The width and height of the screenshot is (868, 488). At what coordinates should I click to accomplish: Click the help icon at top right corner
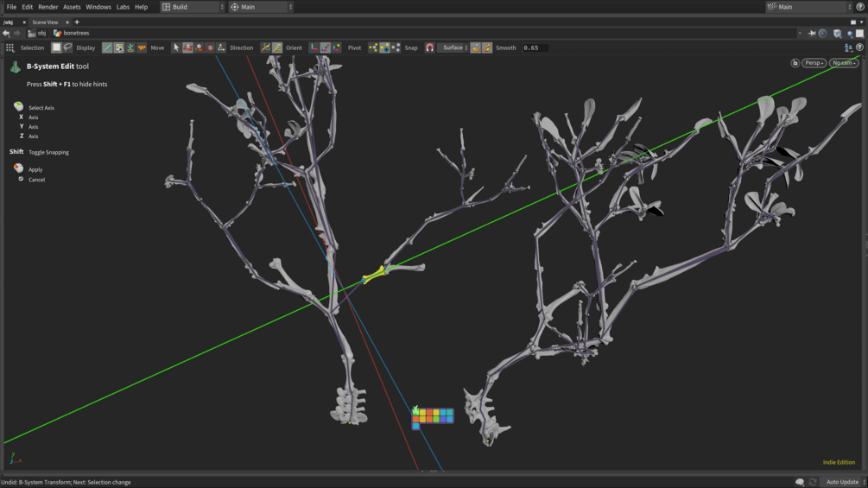tap(860, 7)
